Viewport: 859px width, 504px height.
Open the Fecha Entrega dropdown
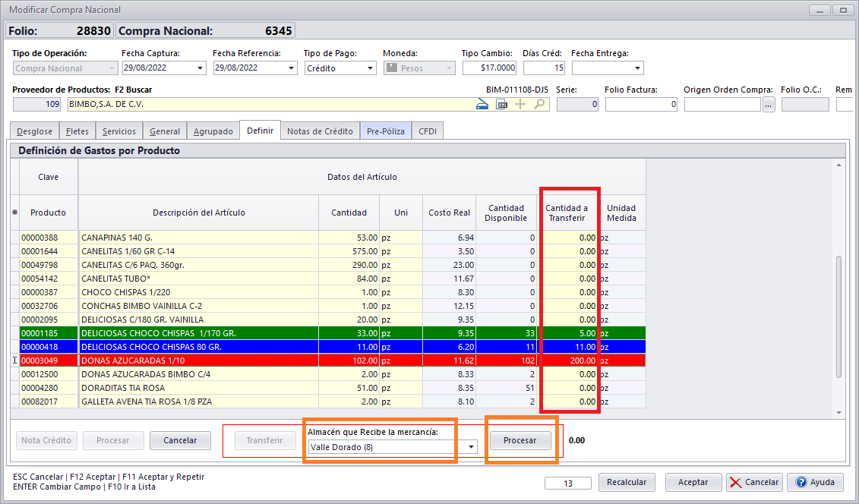click(x=637, y=68)
